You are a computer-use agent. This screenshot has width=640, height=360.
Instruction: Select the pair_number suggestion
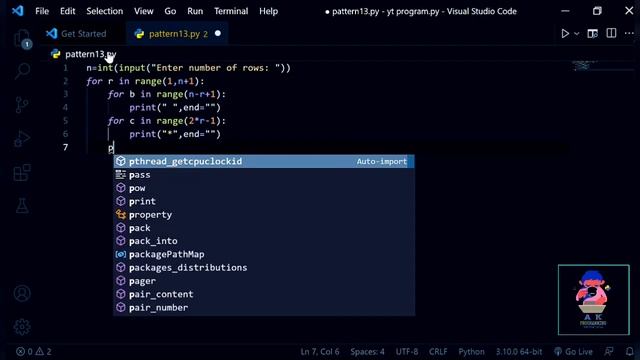264,307
